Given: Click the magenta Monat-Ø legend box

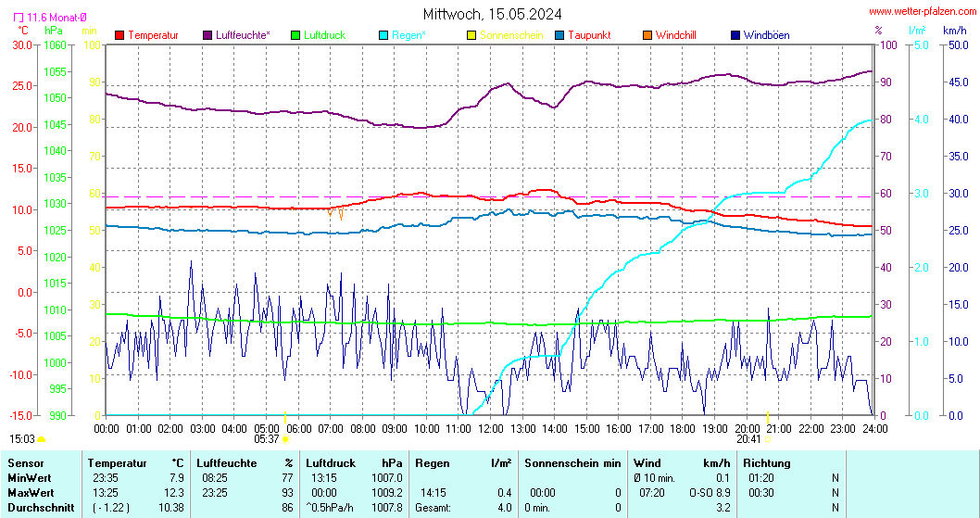Looking at the screenshot, I should pos(19,19).
